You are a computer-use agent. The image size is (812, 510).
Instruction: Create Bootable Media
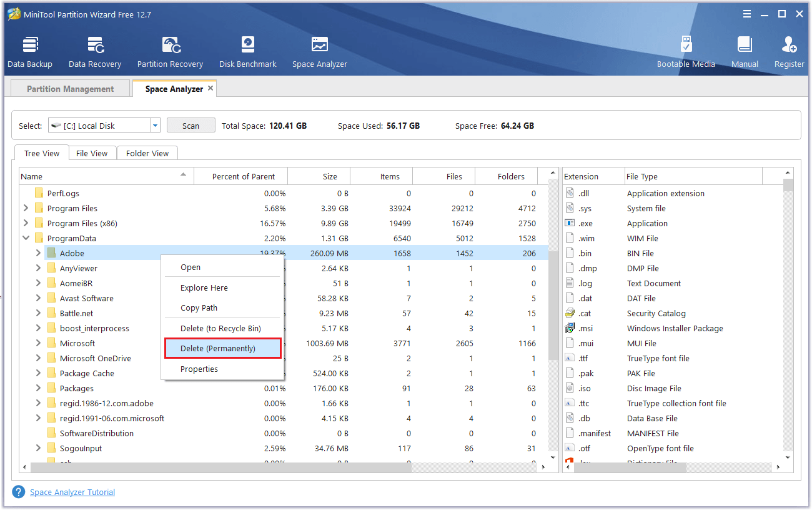click(686, 52)
